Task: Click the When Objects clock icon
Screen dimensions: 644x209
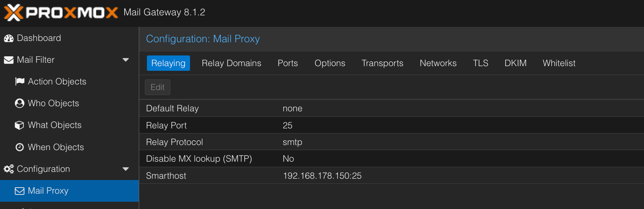Action: click(x=19, y=147)
